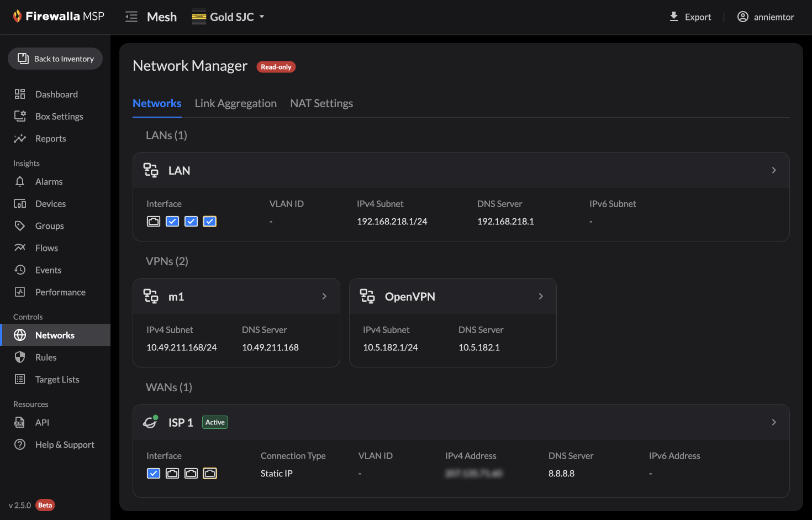Click the Beta version badge
Image resolution: width=812 pixels, height=520 pixels.
coord(45,505)
